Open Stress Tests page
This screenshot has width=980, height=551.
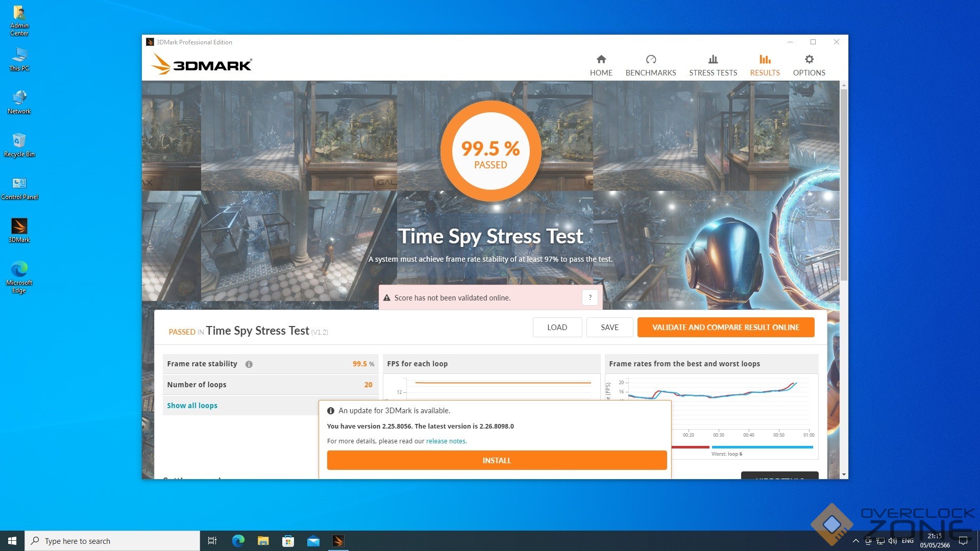713,65
